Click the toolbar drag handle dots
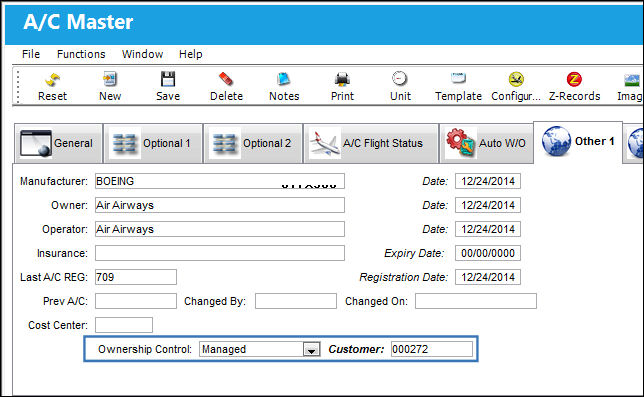The height and width of the screenshot is (397, 644). (x=18, y=87)
